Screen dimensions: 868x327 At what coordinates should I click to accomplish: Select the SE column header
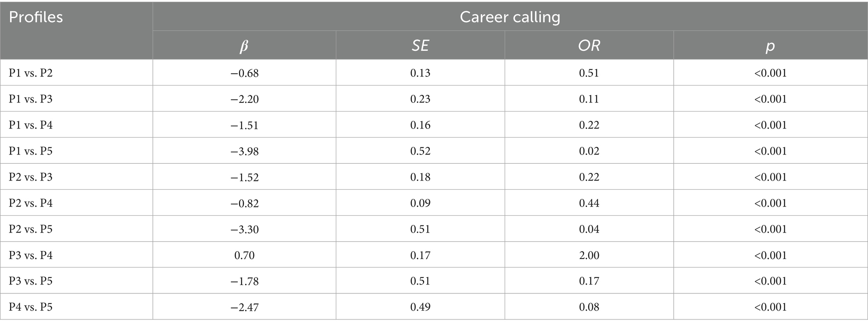(x=420, y=46)
